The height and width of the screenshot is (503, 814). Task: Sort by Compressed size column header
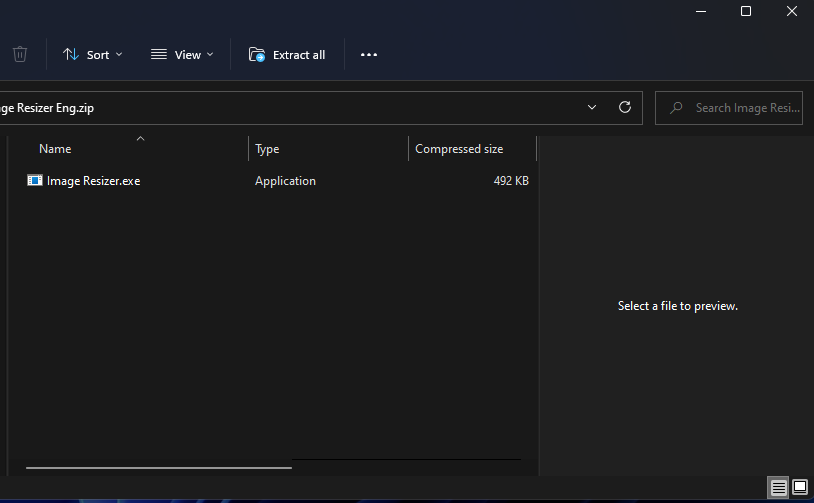pyautogui.click(x=459, y=149)
